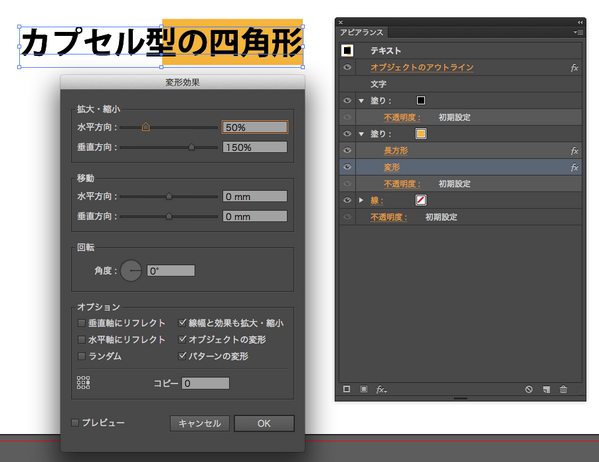The image size is (599, 462).
Task: Close the Appearance panel with the x
Action: click(x=341, y=22)
